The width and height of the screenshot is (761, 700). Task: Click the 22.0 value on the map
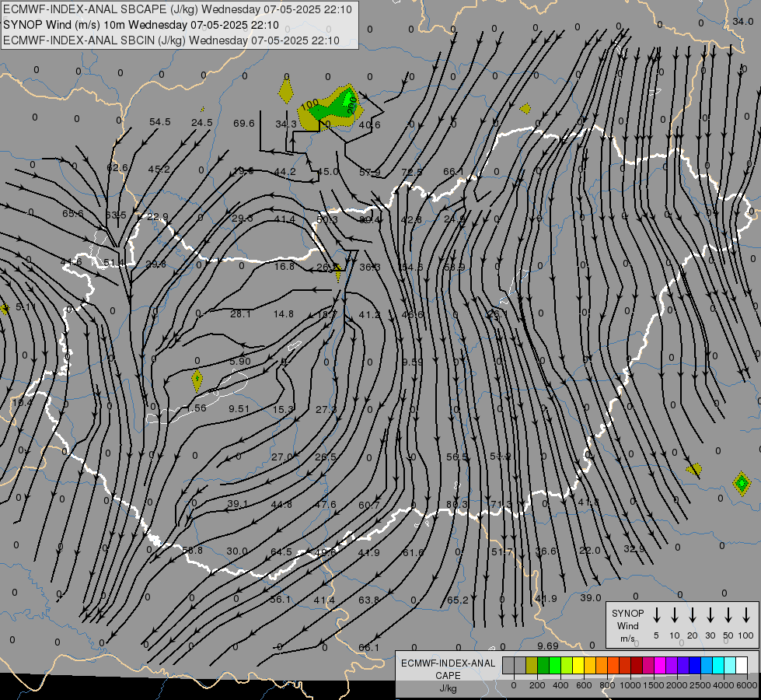[x=590, y=551]
